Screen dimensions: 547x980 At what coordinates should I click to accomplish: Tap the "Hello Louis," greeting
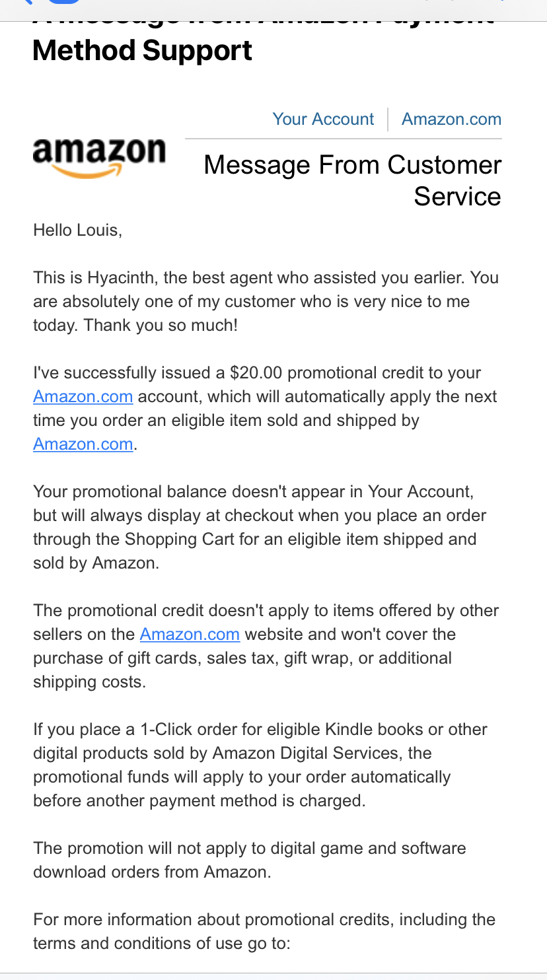[x=78, y=230]
